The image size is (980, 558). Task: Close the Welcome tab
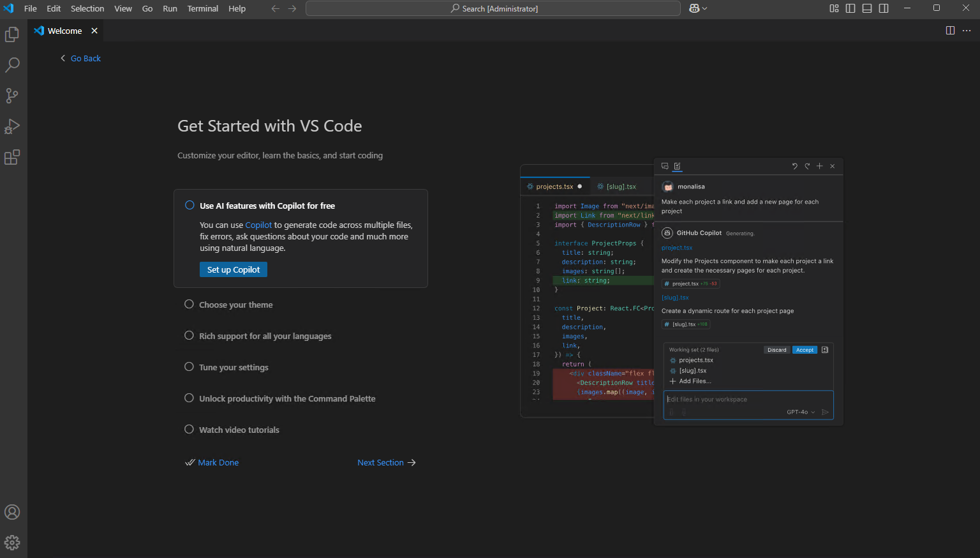94,31
